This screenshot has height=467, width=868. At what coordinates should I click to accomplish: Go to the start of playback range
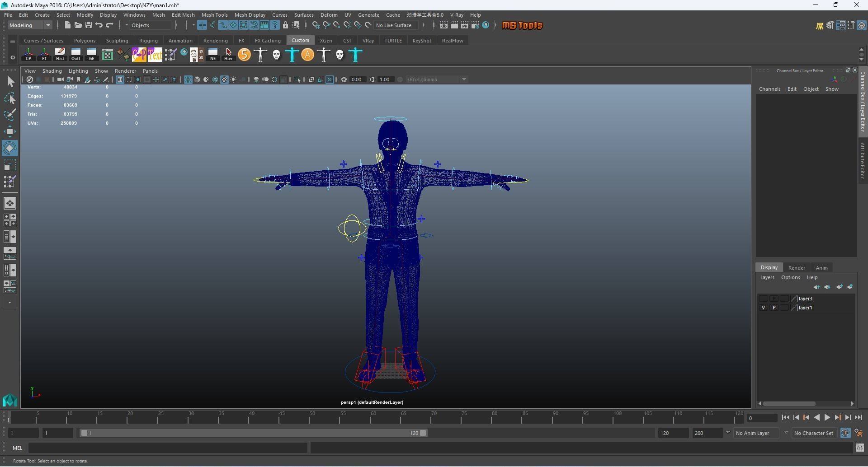point(785,418)
